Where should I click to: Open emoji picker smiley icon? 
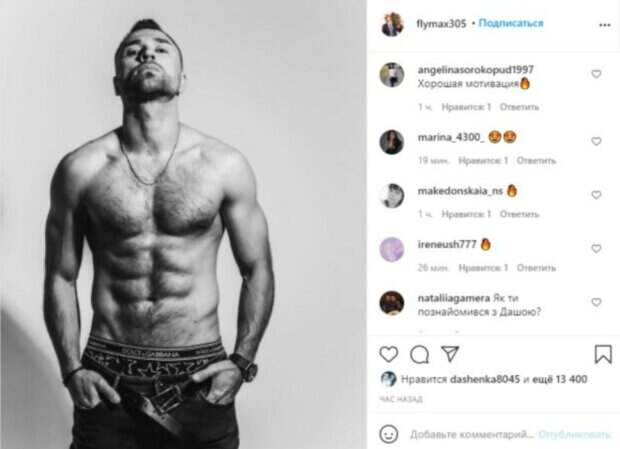pos(389,434)
